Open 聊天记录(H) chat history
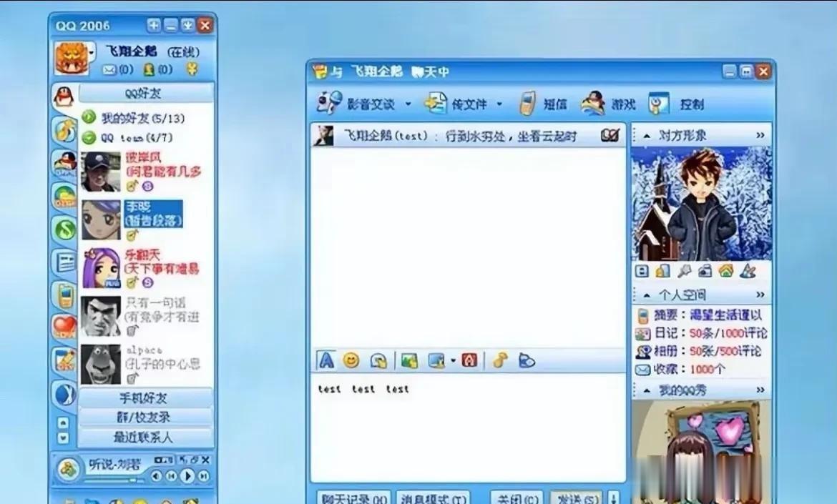837x504 pixels. 353,498
